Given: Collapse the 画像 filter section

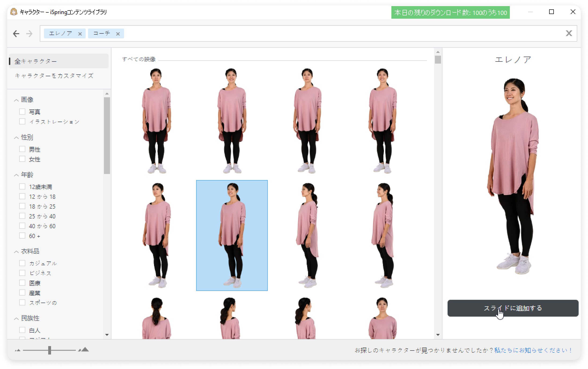Looking at the screenshot, I should pyautogui.click(x=16, y=100).
